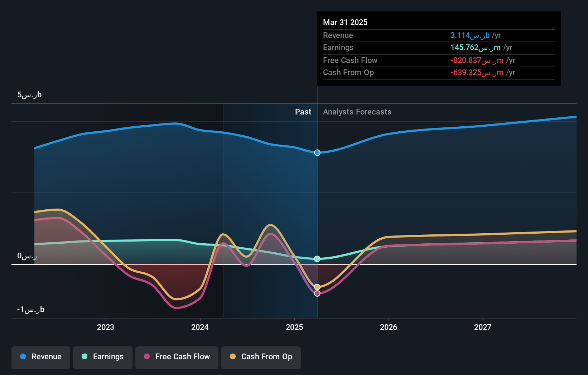588x375 pixels.
Task: Click the Free Cash Flow label in tooltip
Action: [350, 60]
